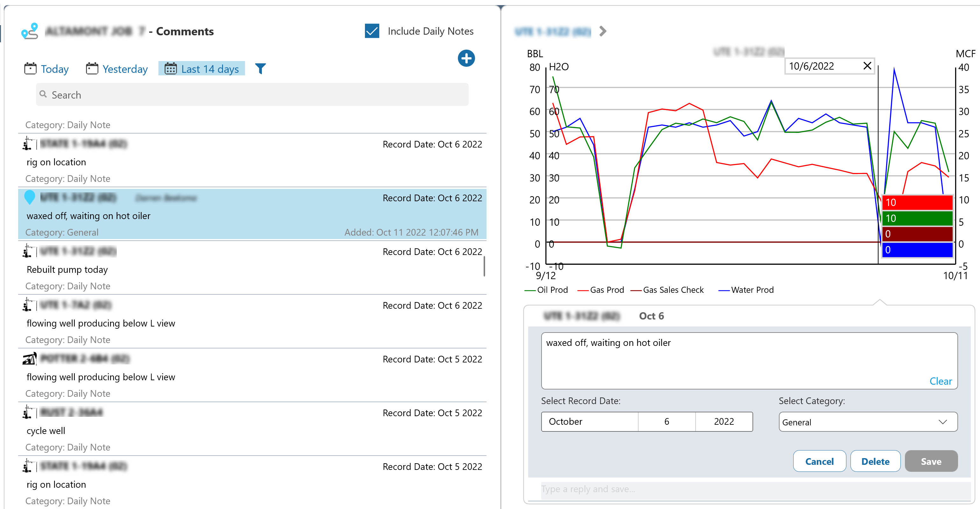Open the funnel filter icon
This screenshot has width=980, height=509.
260,69
